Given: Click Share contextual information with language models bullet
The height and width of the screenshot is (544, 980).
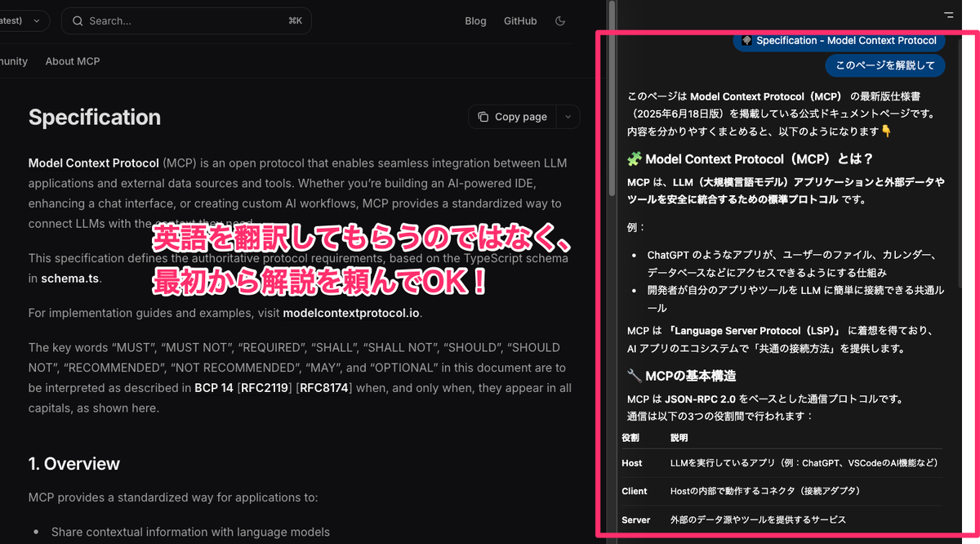Looking at the screenshot, I should click(190, 532).
